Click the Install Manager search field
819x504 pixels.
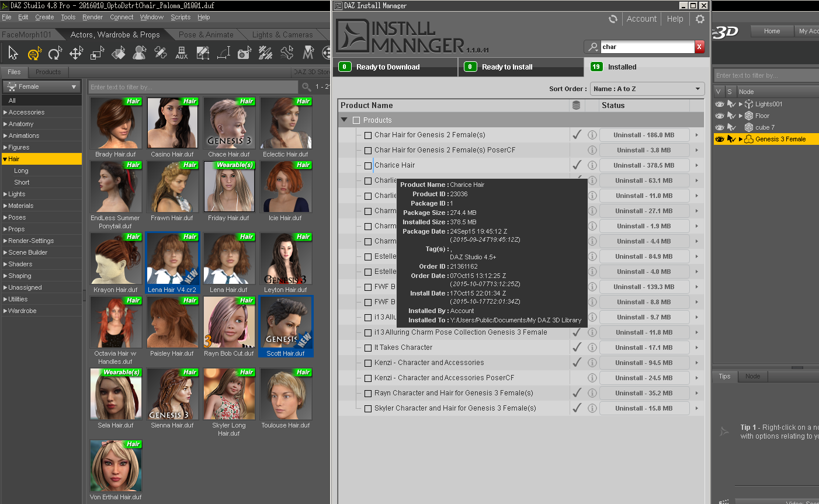click(x=647, y=47)
